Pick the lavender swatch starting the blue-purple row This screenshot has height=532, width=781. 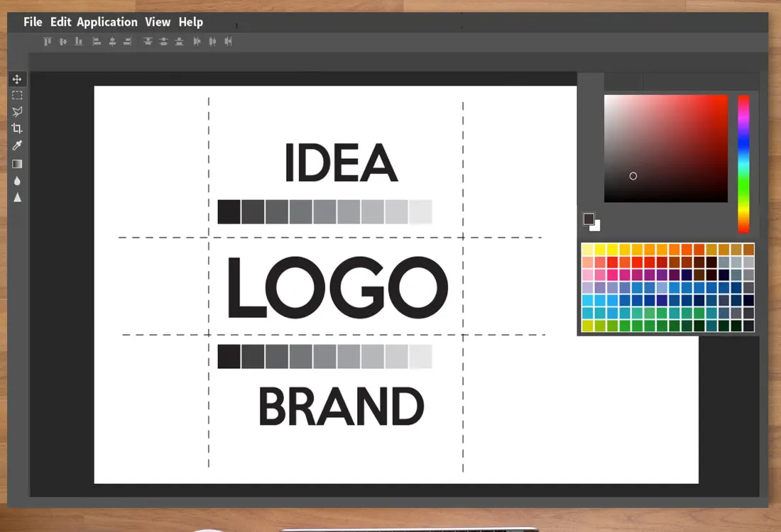click(x=587, y=287)
